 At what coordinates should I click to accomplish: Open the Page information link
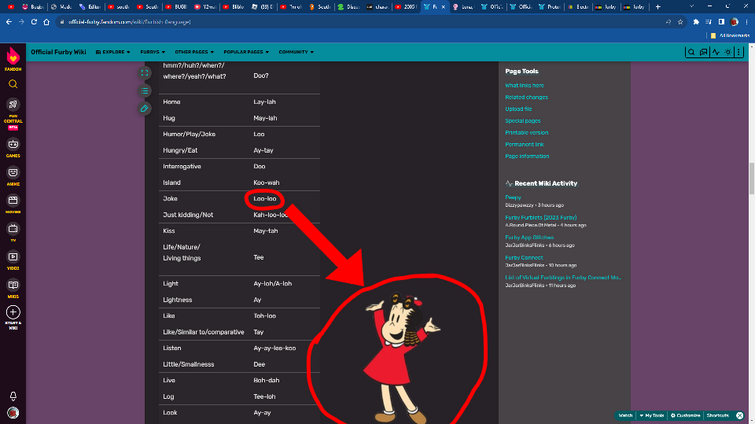(x=527, y=156)
